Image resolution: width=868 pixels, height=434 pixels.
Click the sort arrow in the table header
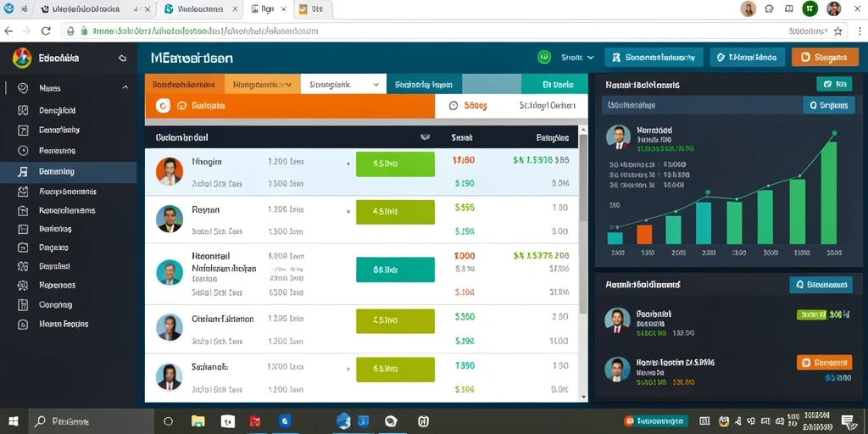point(426,136)
